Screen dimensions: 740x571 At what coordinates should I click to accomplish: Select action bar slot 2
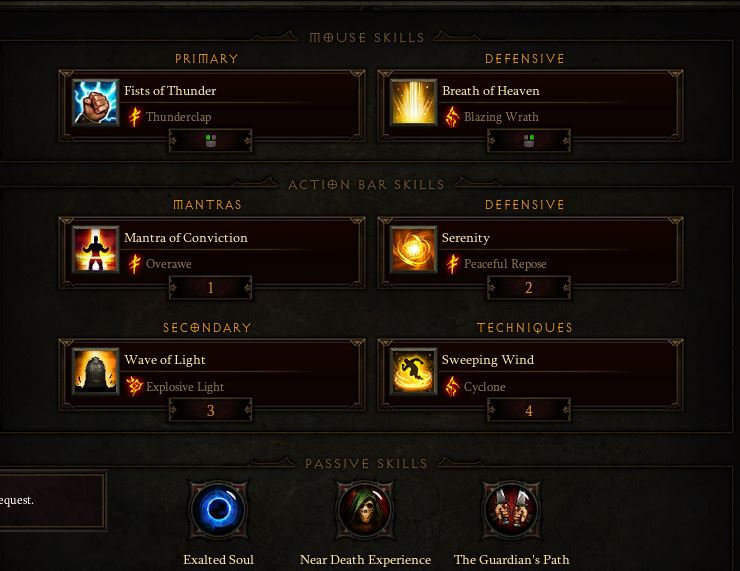(529, 287)
